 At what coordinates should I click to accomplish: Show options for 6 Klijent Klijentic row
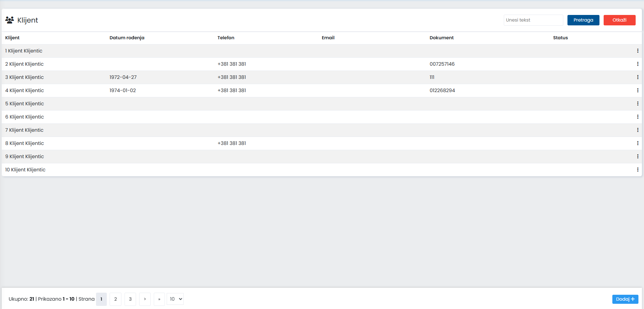click(637, 117)
